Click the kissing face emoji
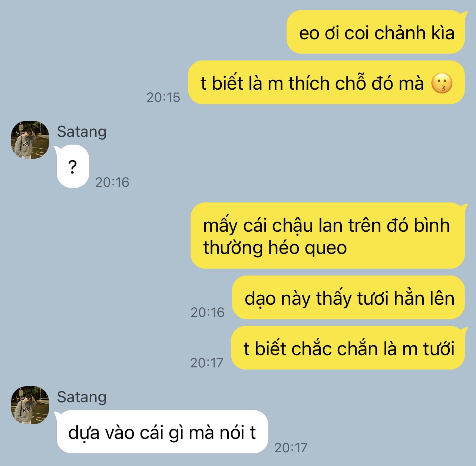The image size is (476, 466). click(442, 83)
